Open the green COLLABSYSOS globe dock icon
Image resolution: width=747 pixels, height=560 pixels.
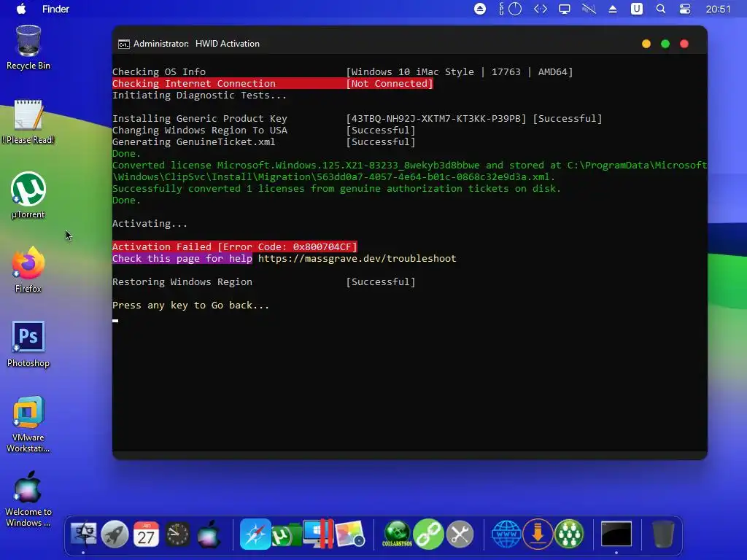397,534
